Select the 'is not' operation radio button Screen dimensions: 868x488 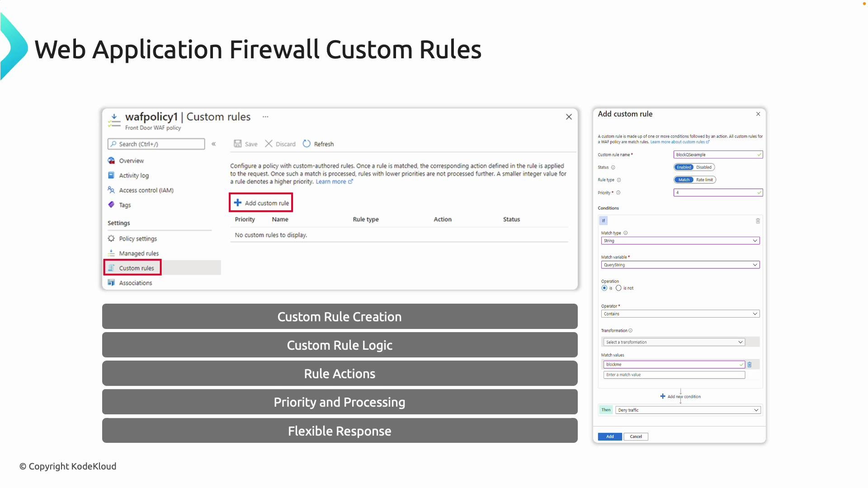tap(618, 288)
